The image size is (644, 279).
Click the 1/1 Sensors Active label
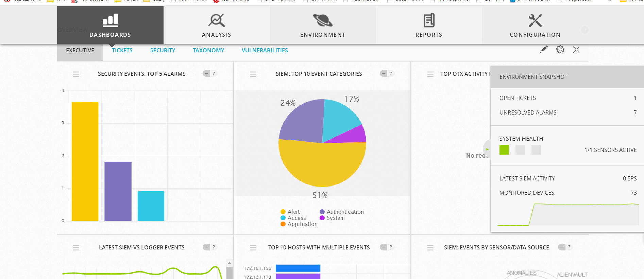610,150
